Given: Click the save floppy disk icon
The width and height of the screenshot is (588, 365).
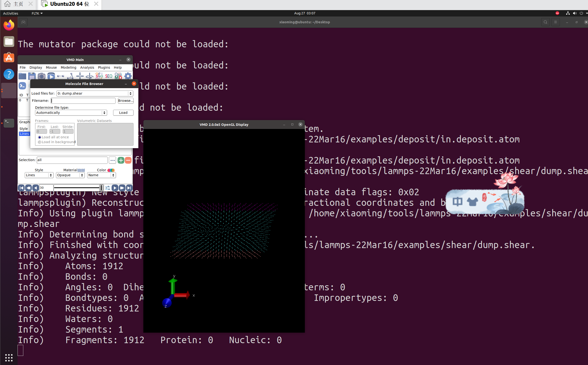Looking at the screenshot, I should point(32,76).
